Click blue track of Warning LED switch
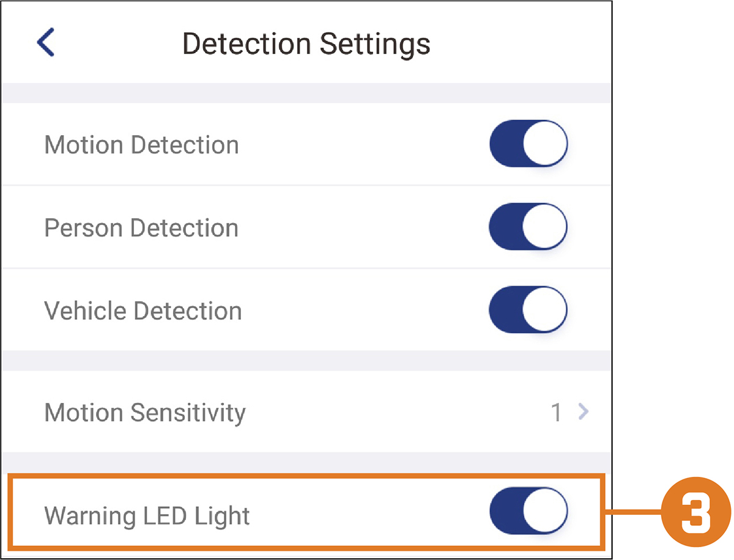 coord(506,510)
